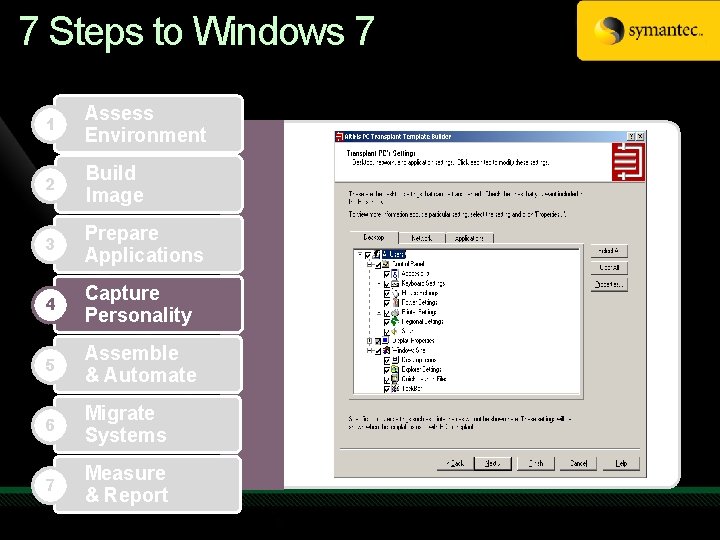Collapse the All Users tree node

tap(360, 254)
